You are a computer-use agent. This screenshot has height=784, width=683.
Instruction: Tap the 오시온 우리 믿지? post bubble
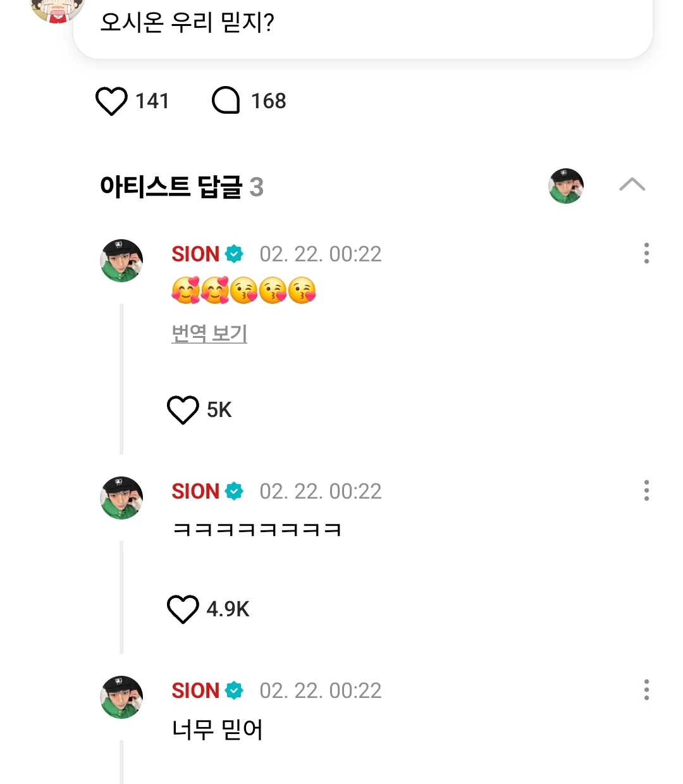tap(362, 25)
